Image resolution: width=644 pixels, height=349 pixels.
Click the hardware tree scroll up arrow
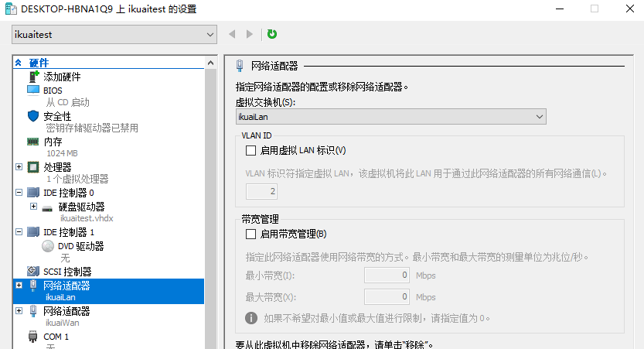coord(211,63)
